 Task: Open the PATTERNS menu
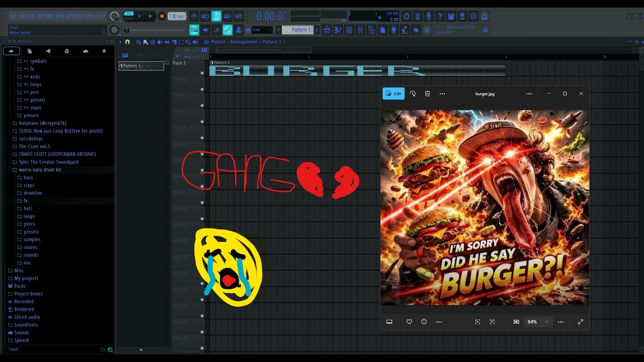(x=45, y=16)
